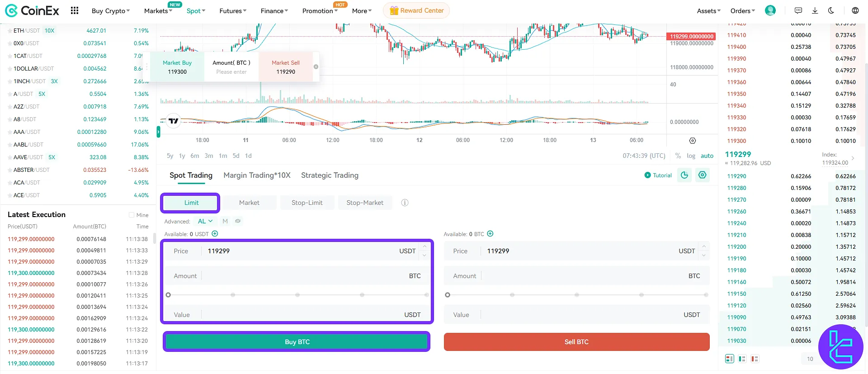Favorite the ACE/USDT pair star
This screenshot has width=868, height=374.
click(x=10, y=195)
